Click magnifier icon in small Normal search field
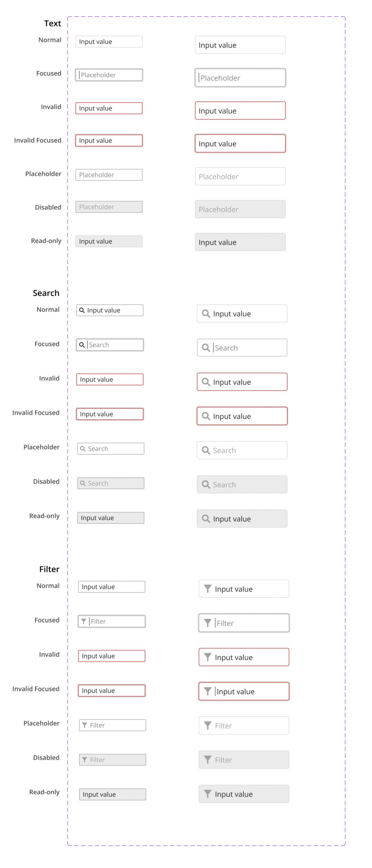The height and width of the screenshot is (868, 372). click(x=82, y=310)
